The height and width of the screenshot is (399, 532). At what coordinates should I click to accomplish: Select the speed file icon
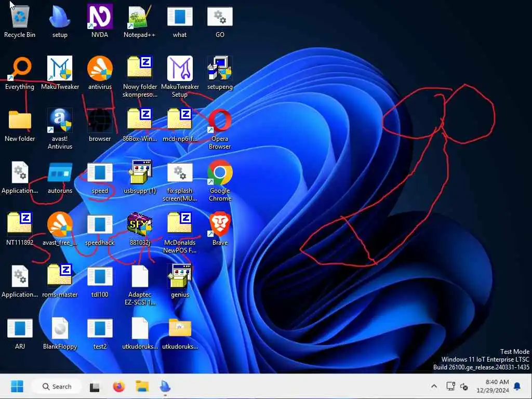click(x=100, y=177)
